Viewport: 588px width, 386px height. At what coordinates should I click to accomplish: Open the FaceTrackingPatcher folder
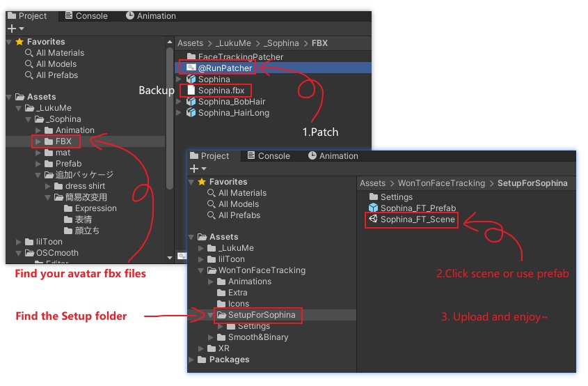point(235,56)
